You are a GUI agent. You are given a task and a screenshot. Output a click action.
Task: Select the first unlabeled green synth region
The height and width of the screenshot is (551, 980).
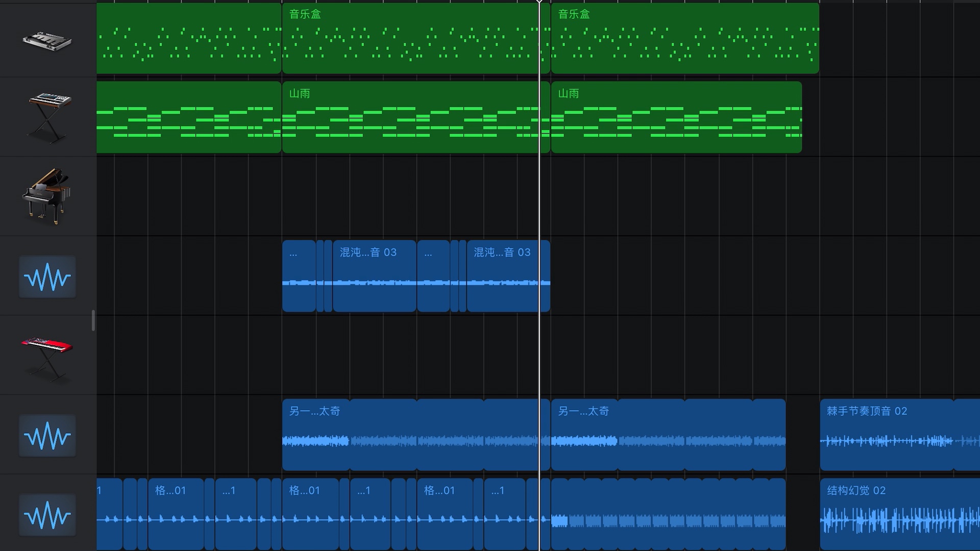[x=189, y=117]
